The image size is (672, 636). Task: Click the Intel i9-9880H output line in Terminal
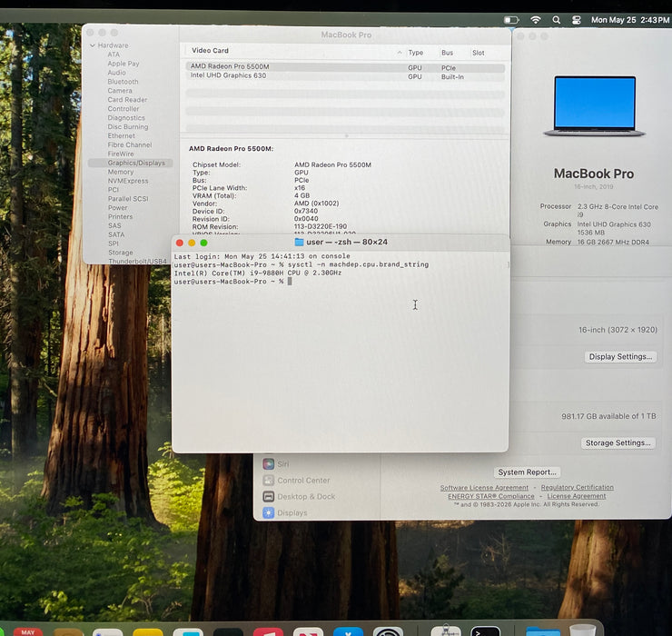coord(258,273)
